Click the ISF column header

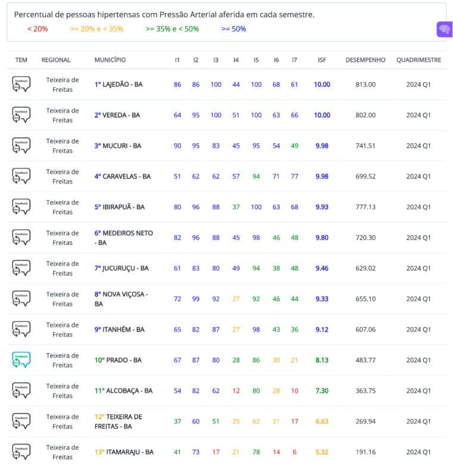pyautogui.click(x=322, y=60)
